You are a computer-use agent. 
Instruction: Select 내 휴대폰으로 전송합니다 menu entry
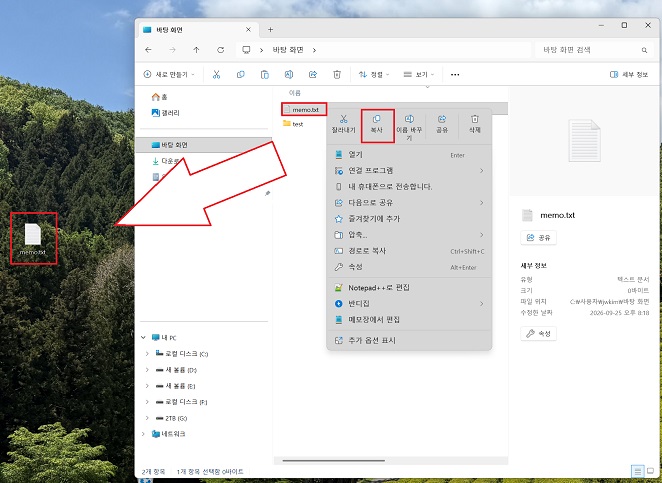pos(409,187)
